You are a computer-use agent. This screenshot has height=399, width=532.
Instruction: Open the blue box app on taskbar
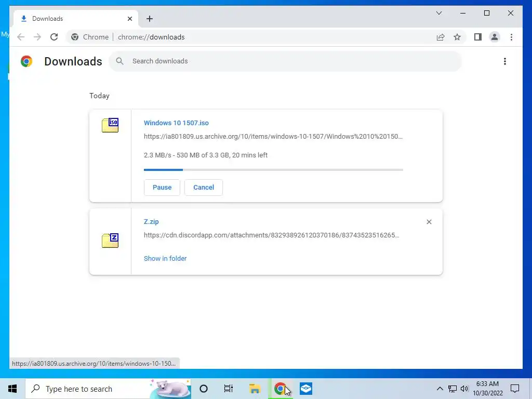305,389
